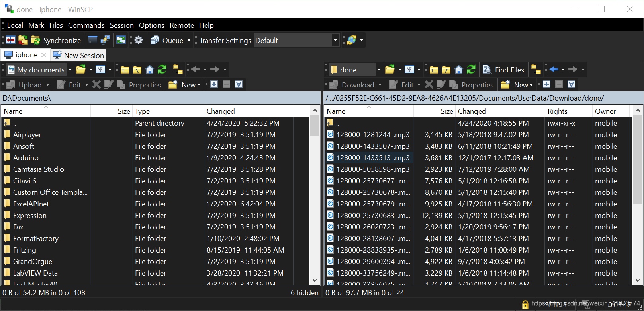Open the Mark menu
This screenshot has width=644, height=311.
click(x=36, y=25)
